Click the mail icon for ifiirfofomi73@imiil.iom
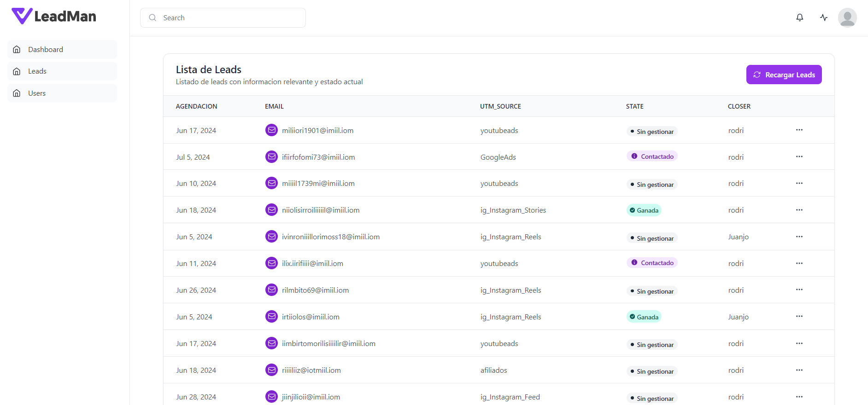 tap(272, 157)
